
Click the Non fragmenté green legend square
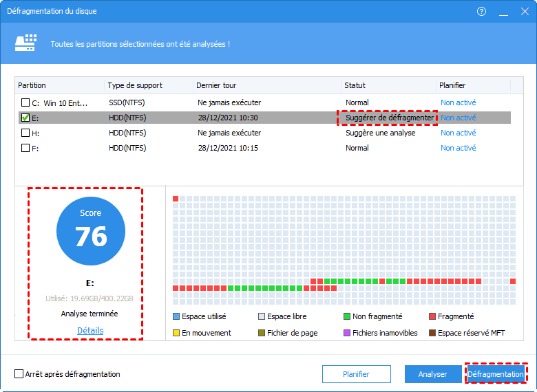click(347, 316)
